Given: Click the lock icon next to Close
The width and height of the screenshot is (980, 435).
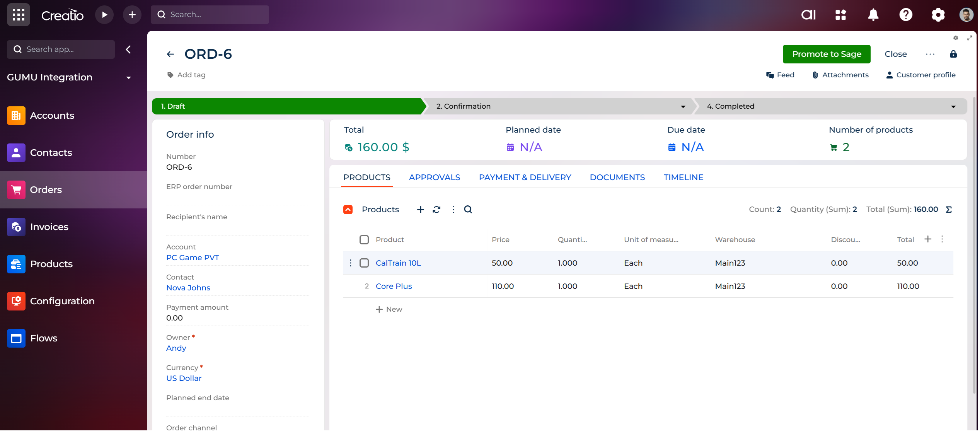Looking at the screenshot, I should pos(953,54).
